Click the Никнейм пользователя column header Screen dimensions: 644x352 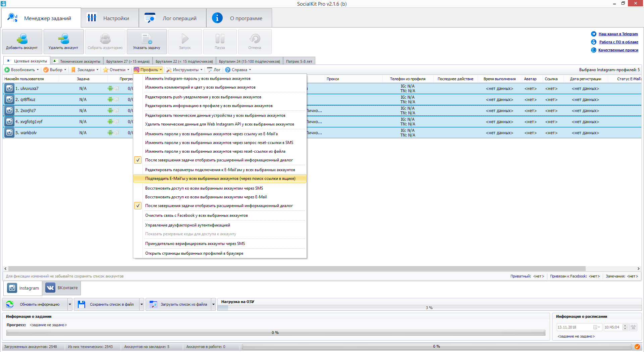31,79
